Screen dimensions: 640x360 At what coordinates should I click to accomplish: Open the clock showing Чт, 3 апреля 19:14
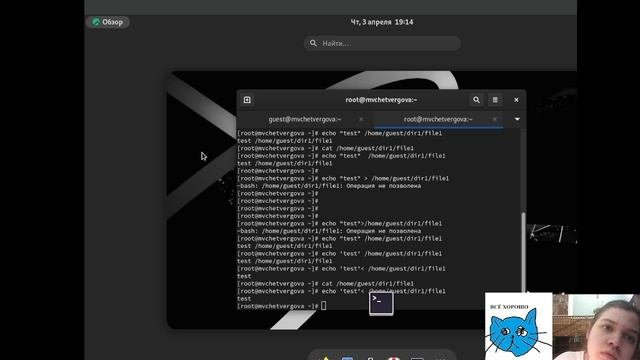click(382, 22)
